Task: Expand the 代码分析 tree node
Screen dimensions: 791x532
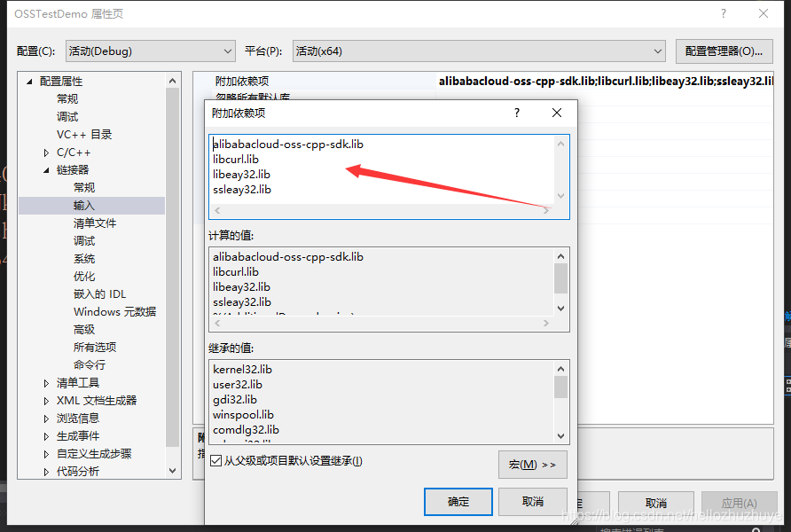Action: click(x=46, y=472)
